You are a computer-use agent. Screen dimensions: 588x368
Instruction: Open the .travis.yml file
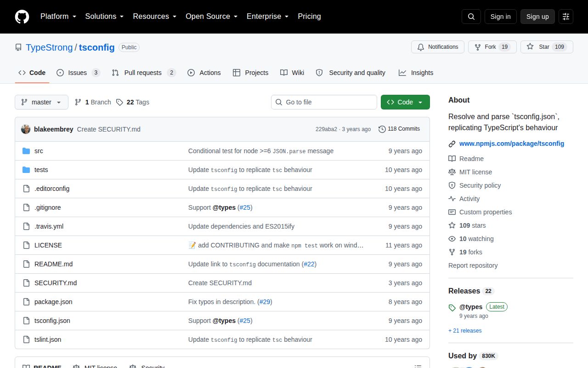(49, 226)
